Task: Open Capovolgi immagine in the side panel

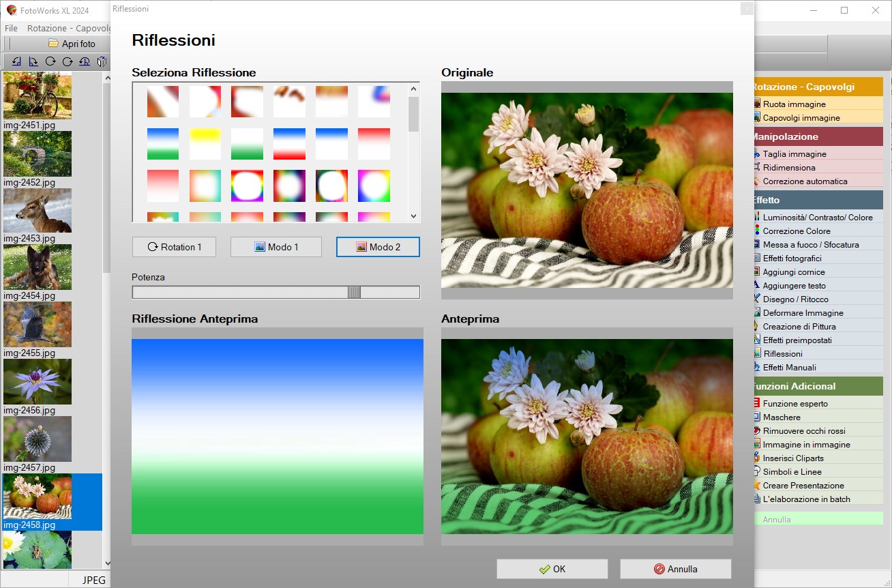Action: [x=817, y=117]
